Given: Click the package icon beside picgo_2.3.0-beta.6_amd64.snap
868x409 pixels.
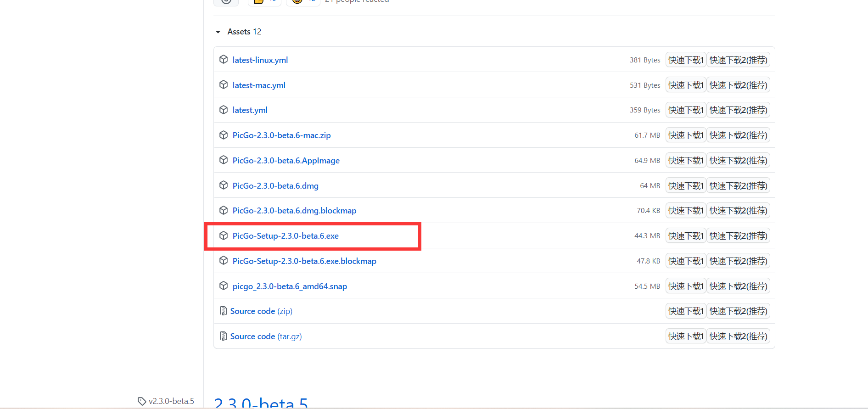Looking at the screenshot, I should point(224,286).
